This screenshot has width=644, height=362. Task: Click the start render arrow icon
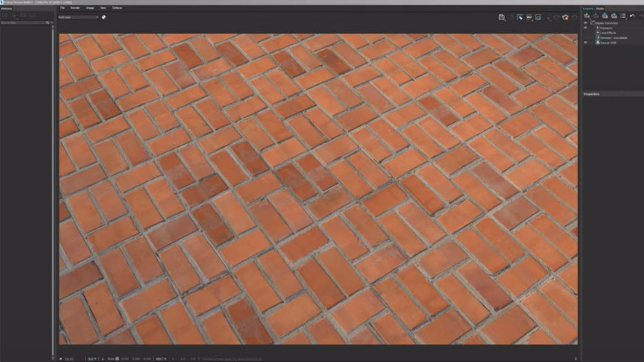[549, 17]
